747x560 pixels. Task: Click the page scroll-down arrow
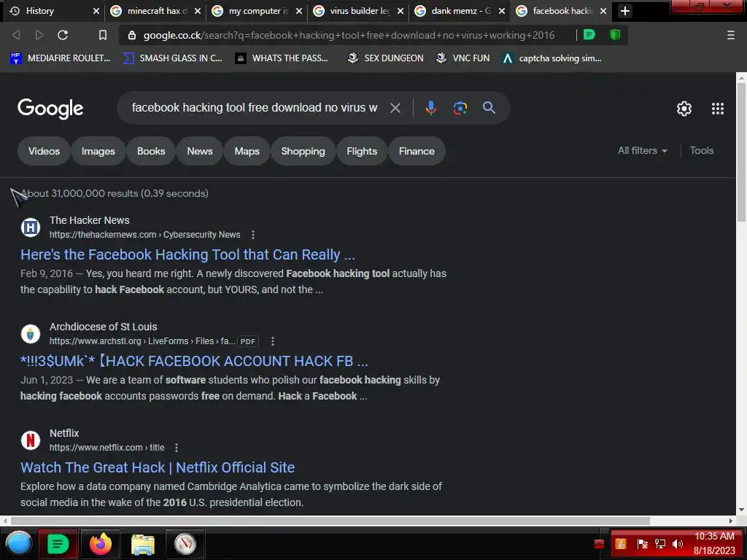pyautogui.click(x=741, y=510)
